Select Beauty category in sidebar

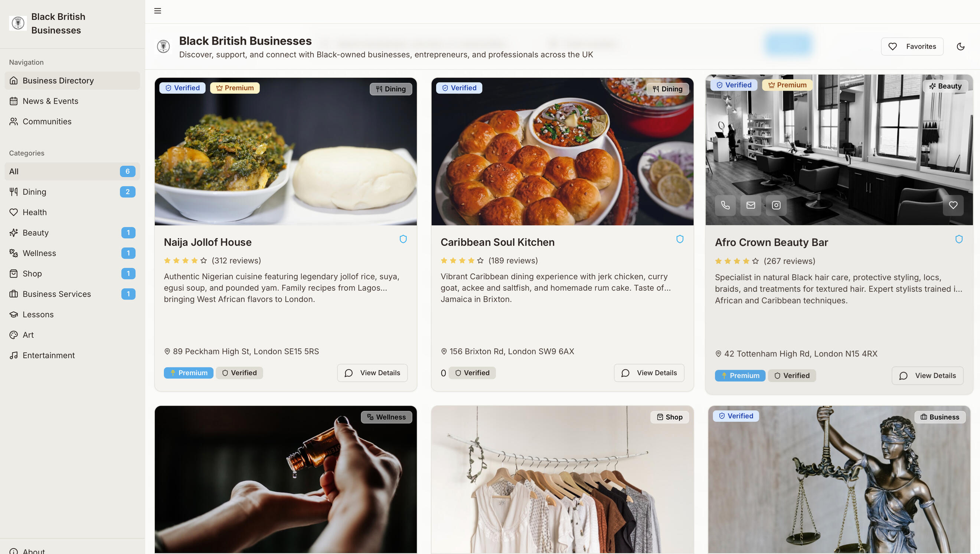35,233
